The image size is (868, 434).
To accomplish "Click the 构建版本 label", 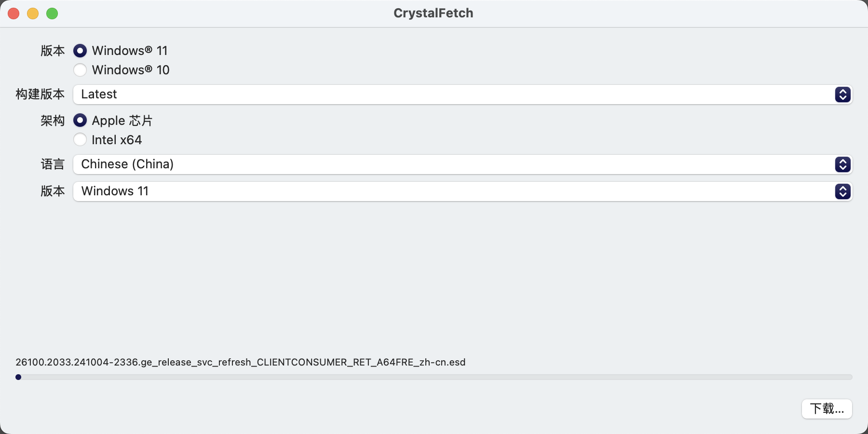I will click(x=40, y=94).
